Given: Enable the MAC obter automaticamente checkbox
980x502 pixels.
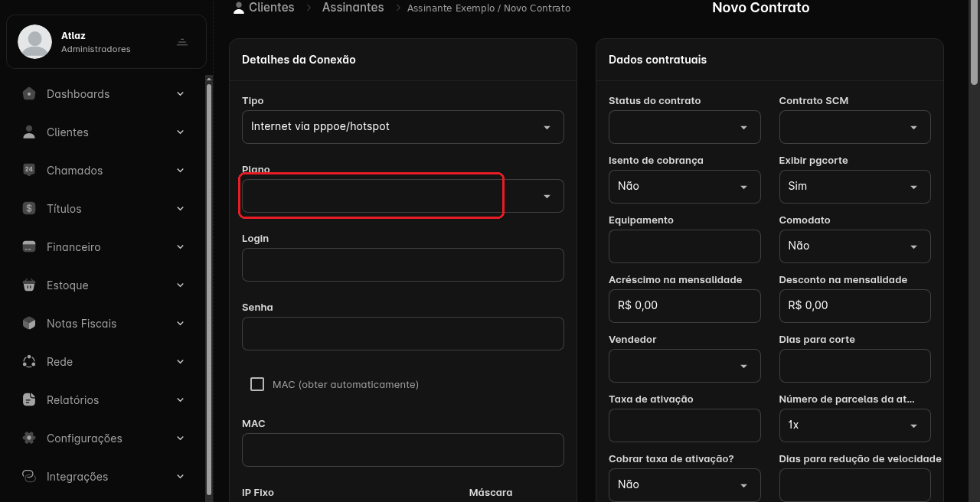Looking at the screenshot, I should point(257,384).
